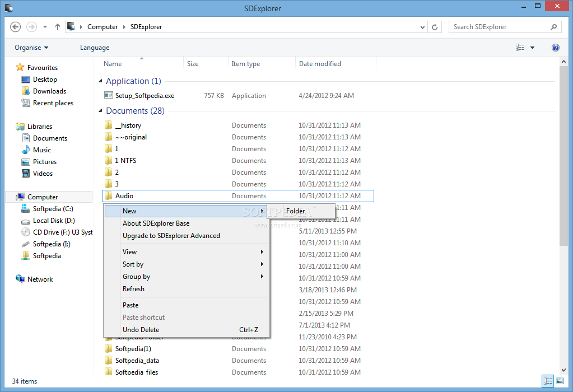Screen dimensions: 573x392
Task: Click the vertical scrollbar down arrow
Action: click(x=563, y=370)
